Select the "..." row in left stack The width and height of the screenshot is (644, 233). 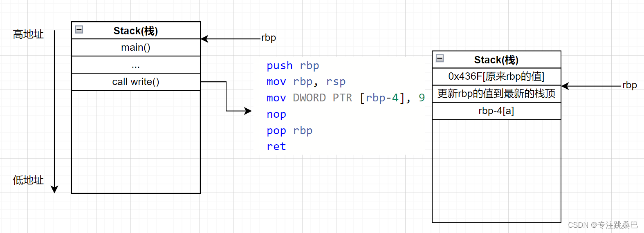pos(136,65)
